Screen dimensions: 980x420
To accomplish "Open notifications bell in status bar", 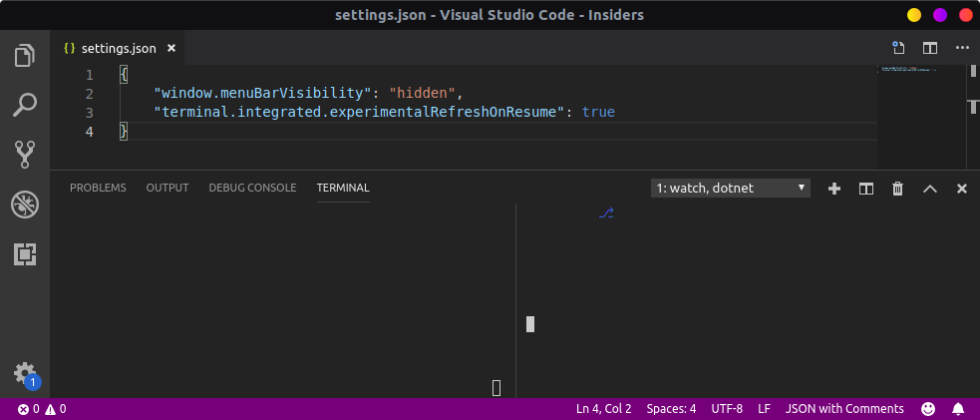I will pyautogui.click(x=958, y=409).
